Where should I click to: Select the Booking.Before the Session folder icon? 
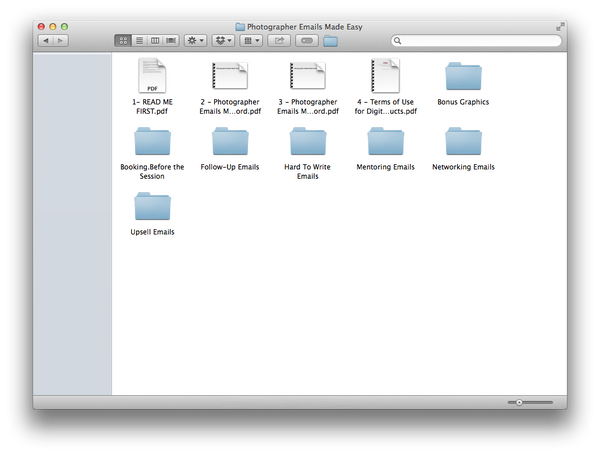[152, 141]
